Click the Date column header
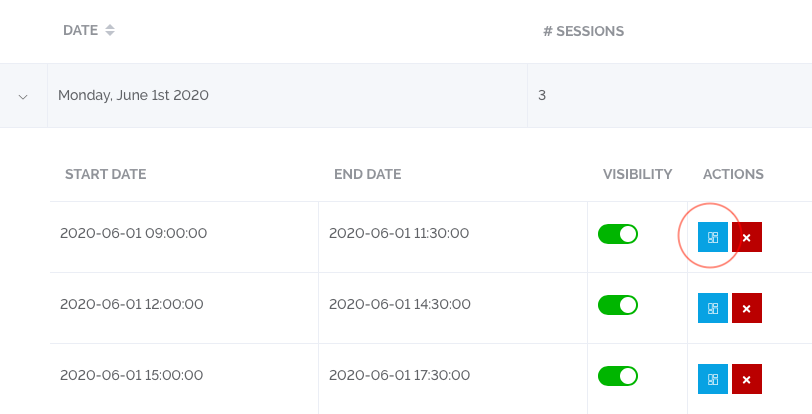The width and height of the screenshot is (812, 414). coord(80,31)
